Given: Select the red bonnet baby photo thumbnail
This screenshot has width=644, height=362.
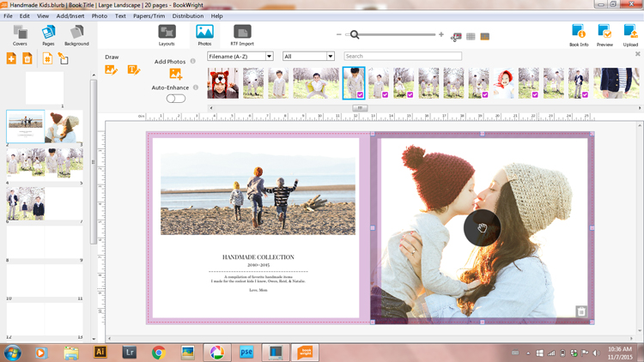Looking at the screenshot, I should pyautogui.click(x=503, y=83).
